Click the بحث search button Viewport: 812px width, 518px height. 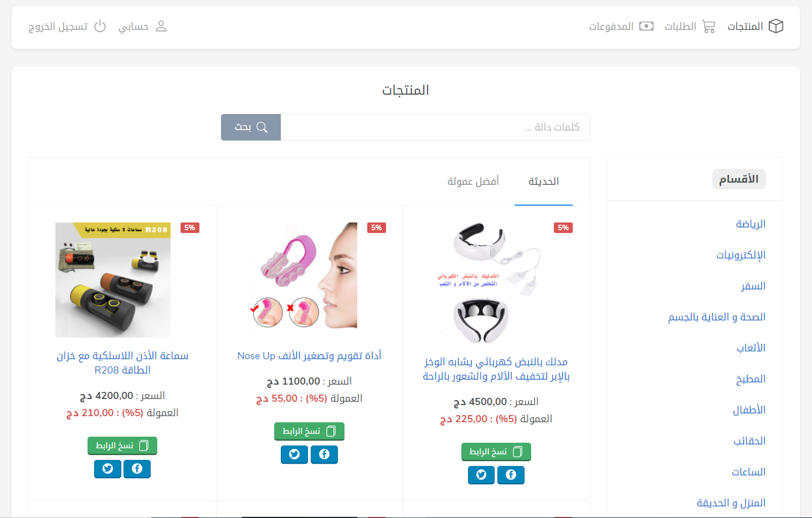pos(251,127)
